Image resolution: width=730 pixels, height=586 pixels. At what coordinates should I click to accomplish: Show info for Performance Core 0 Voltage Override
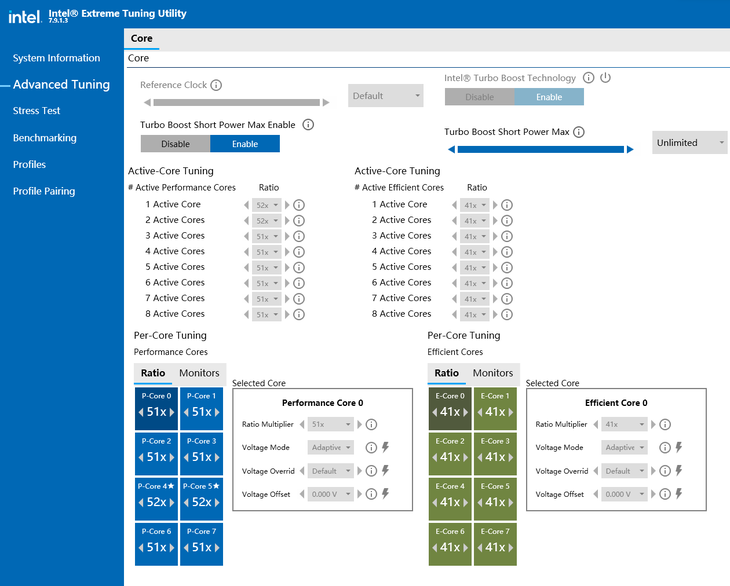point(371,471)
